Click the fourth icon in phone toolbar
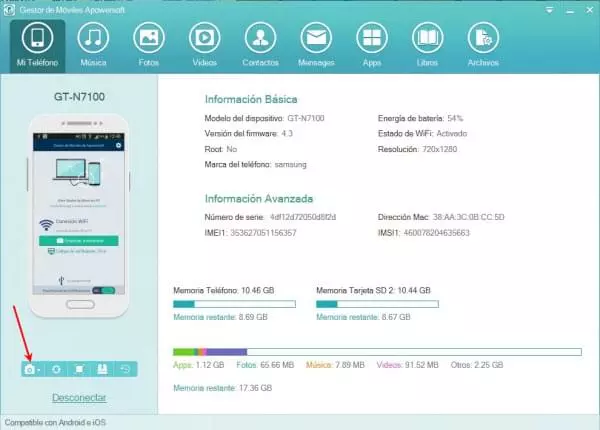The image size is (600, 430). [102, 369]
